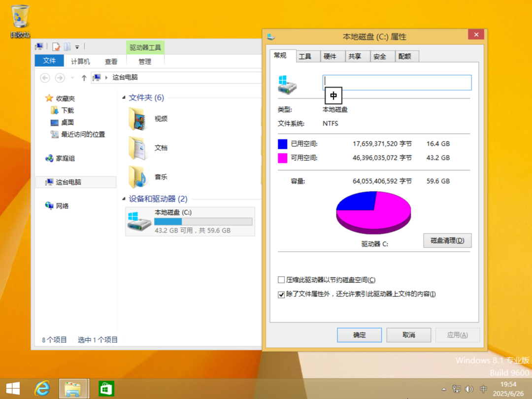Enable 压缩此驱动器以节约磁盘空间 checkbox
Viewport: 532px width, 399px height.
[x=281, y=280]
